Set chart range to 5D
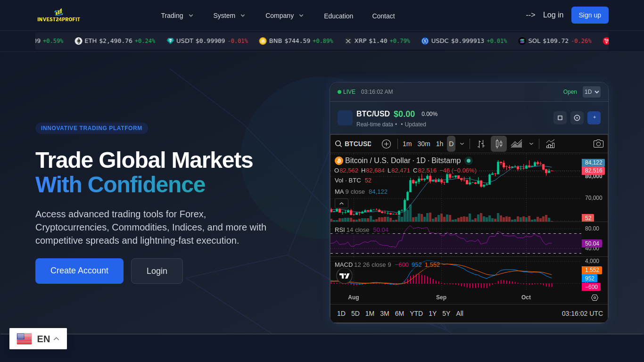This screenshot has height=362, width=644. (355, 313)
